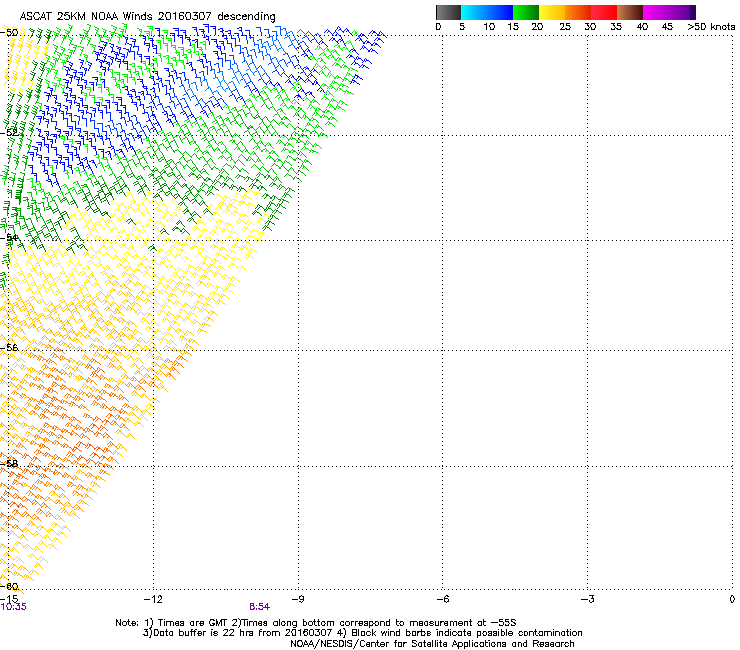Click the 0 longitude axis label
This screenshot has width=740, height=650.
[x=732, y=599]
